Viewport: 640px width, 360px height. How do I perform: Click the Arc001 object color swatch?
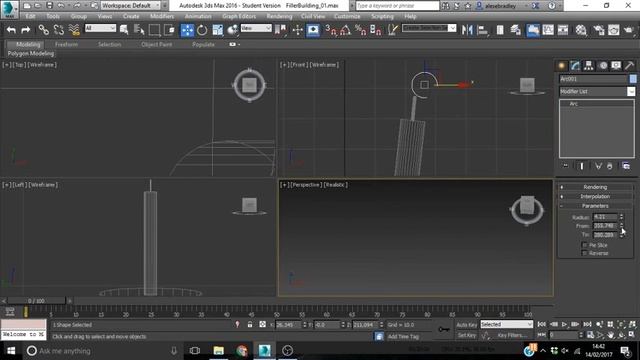coord(633,79)
